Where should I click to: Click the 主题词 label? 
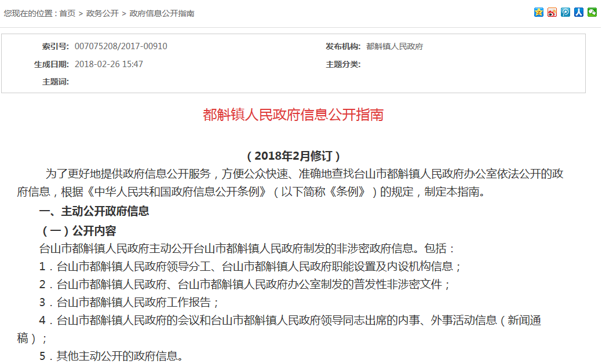55,82
